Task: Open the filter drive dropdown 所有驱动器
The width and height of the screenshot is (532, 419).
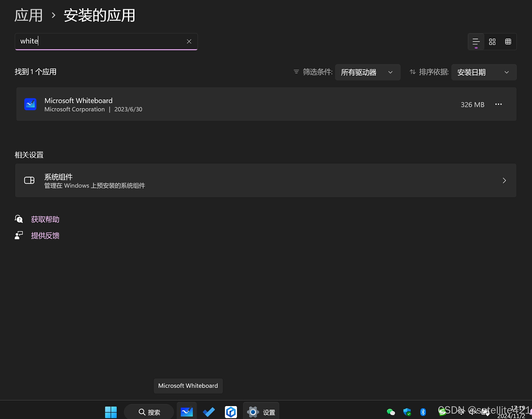Action: (x=368, y=72)
